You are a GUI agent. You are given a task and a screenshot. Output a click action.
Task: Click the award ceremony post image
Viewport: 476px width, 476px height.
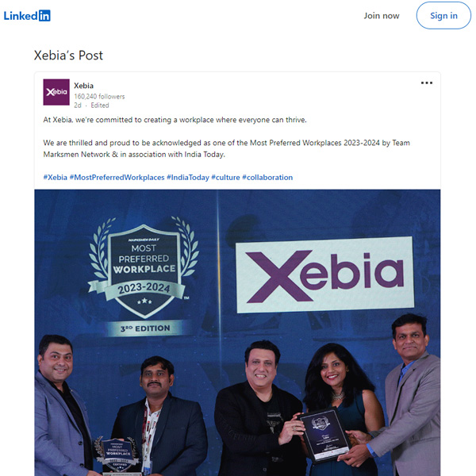[237, 332]
